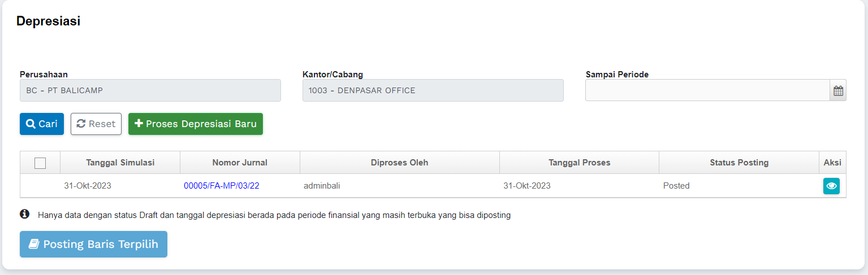Viewport: 868px width, 275px height.
Task: Click the calendar icon beside Sampai Periode
Action: (x=838, y=90)
